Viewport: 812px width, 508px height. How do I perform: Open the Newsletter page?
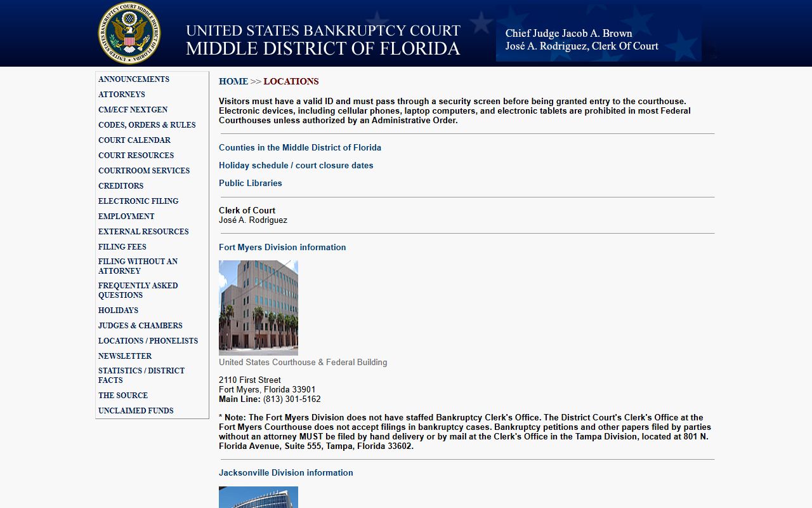125,356
